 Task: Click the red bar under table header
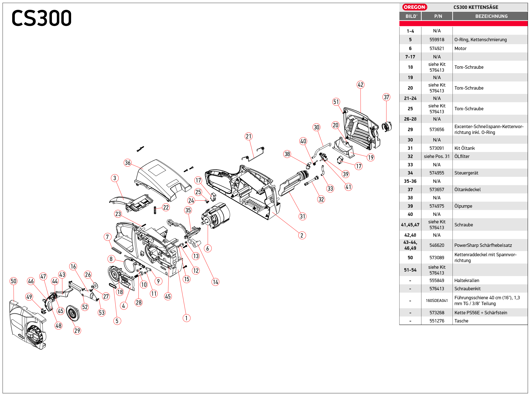(463, 23)
